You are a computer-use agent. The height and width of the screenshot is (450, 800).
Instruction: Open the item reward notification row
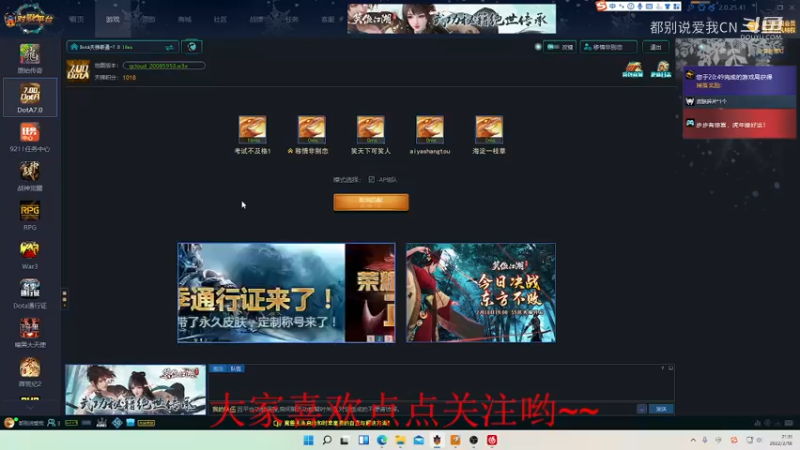[739, 102]
